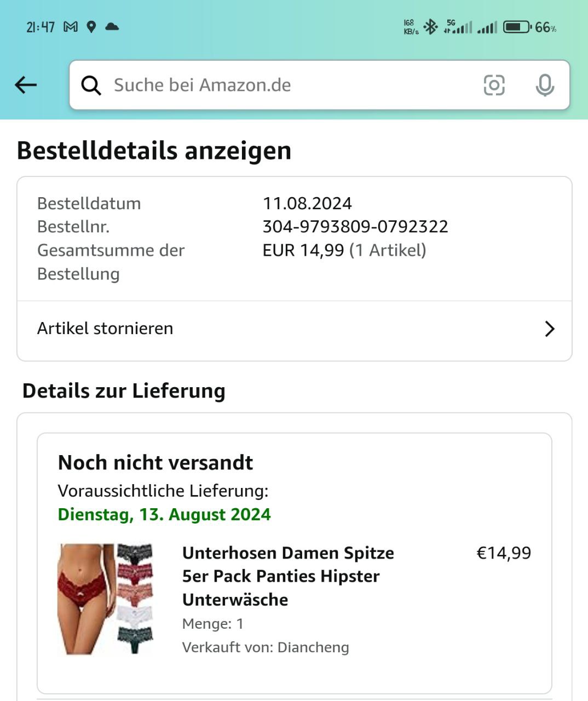Tap the location pin status icon

91,27
